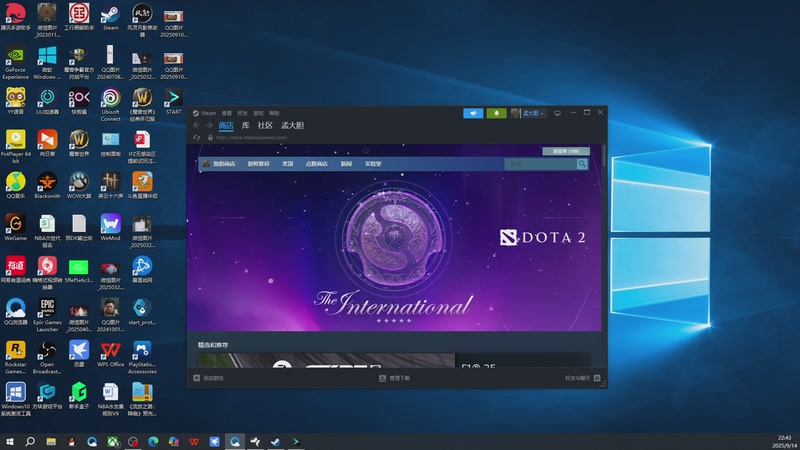The image size is (800, 450).
Task: Click the 精选和推荐 heading text
Action: [x=213, y=345]
